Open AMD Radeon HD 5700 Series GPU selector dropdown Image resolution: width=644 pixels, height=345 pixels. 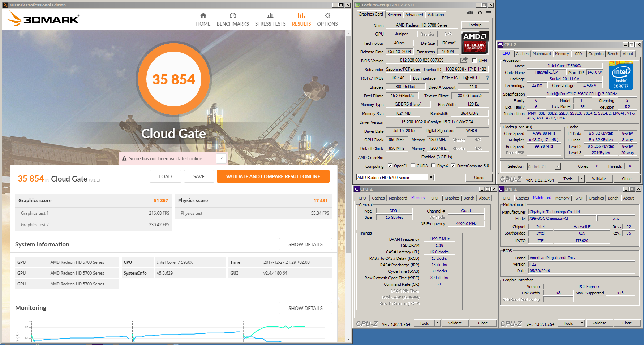tap(431, 177)
